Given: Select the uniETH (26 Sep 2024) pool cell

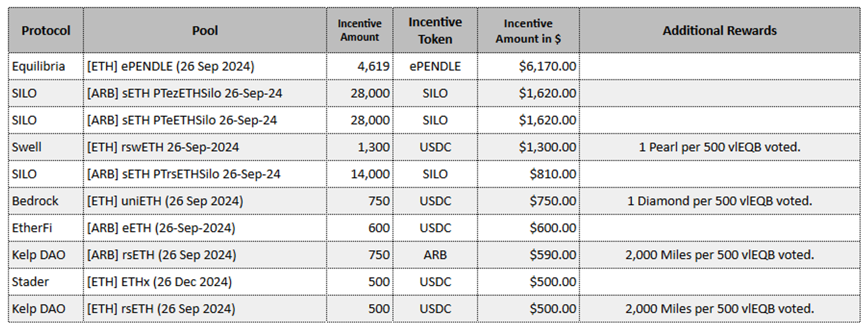Looking at the screenshot, I should (x=164, y=201).
